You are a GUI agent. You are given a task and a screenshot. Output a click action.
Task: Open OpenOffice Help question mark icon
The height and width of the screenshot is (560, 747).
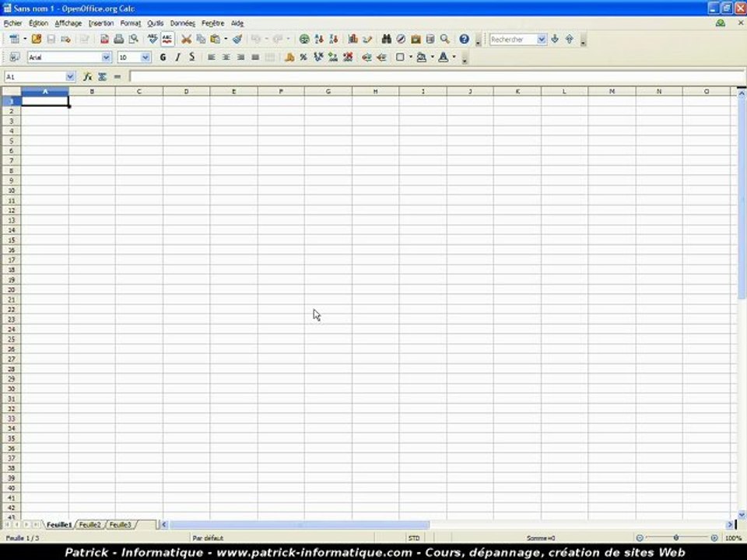coord(464,39)
